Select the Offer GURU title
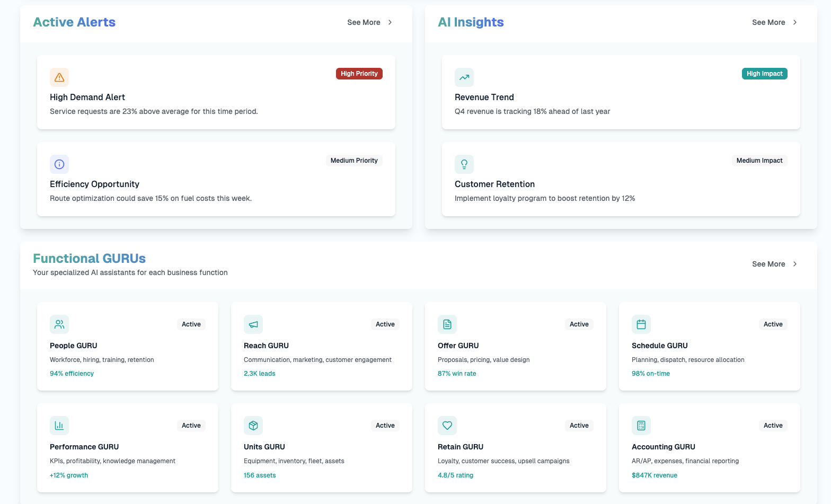Viewport: 831px width, 504px height. [x=458, y=346]
